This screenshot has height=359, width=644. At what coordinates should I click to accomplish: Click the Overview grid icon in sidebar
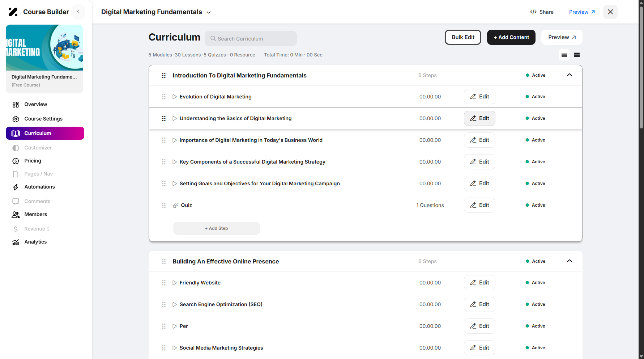point(16,105)
